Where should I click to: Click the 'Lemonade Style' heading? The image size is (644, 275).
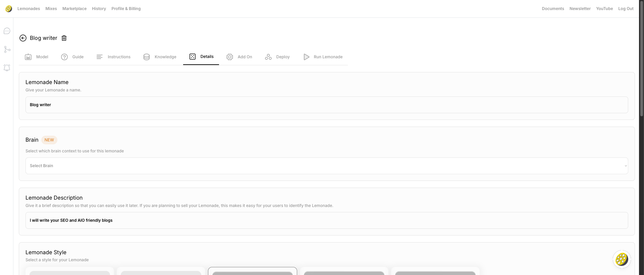pos(46,253)
